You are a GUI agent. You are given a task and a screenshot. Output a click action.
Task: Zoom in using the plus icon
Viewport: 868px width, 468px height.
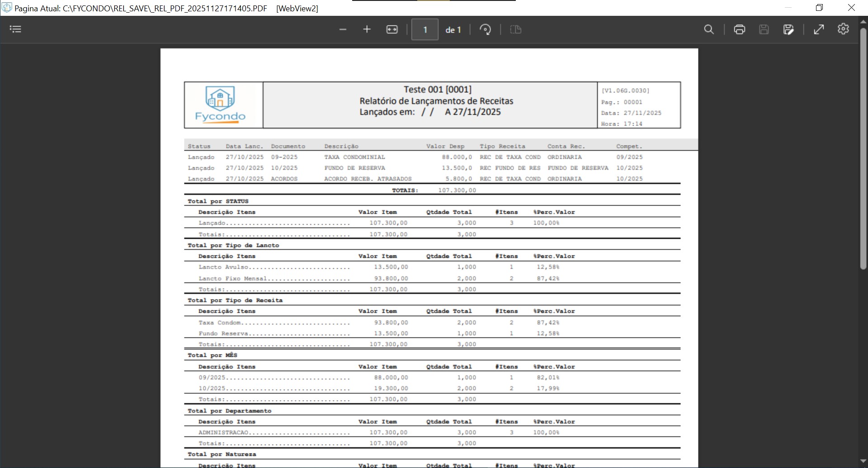tap(367, 29)
